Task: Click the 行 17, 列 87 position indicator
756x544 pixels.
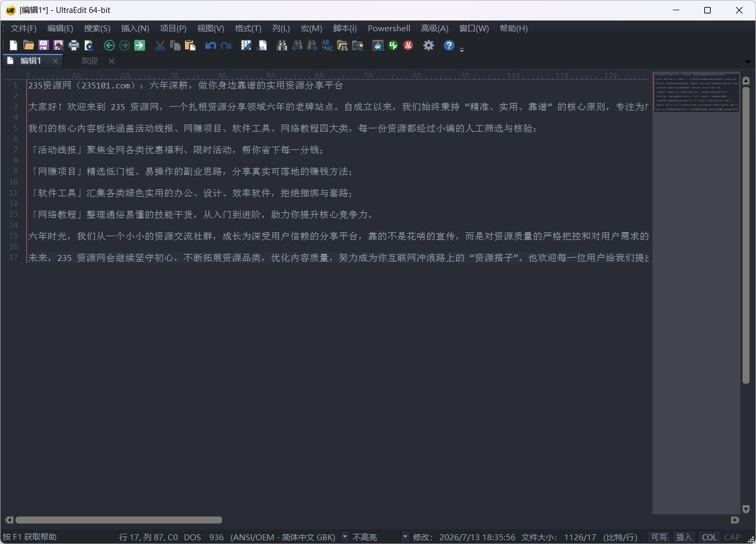Action: tap(148, 537)
